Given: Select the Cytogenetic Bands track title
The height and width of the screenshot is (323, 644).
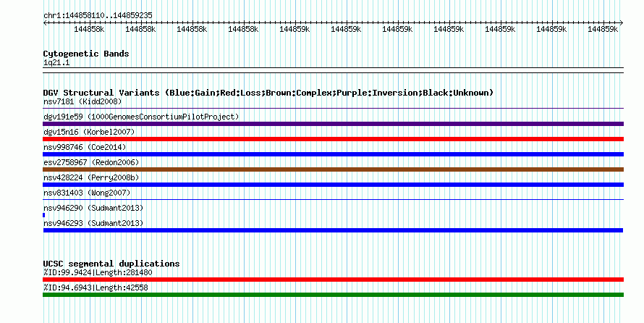Looking at the screenshot, I should point(86,54).
